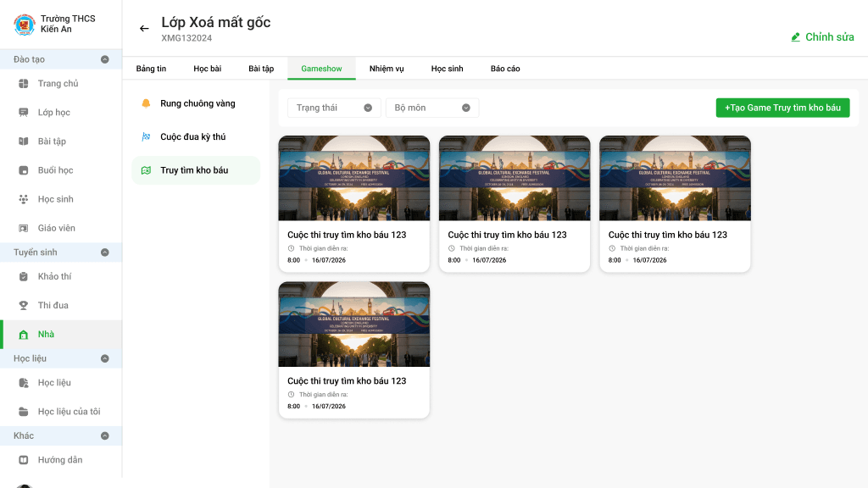868x488 pixels.
Task: Click the Chỉnh sửa edit link
Action: (x=822, y=37)
